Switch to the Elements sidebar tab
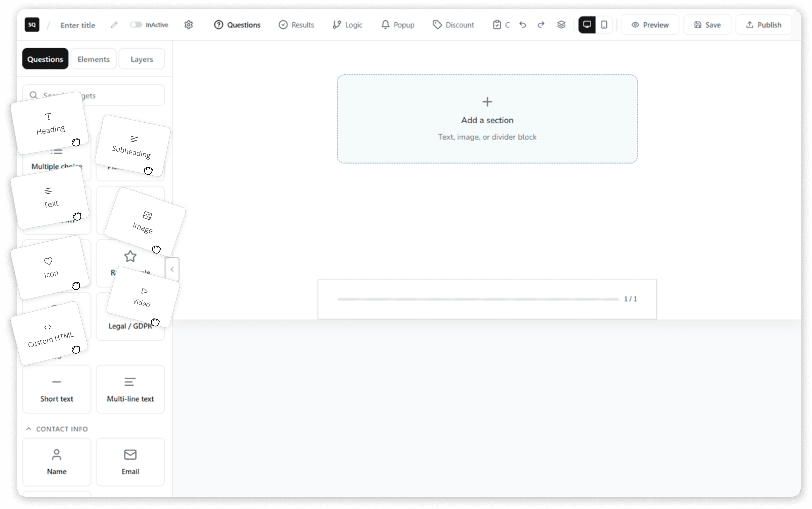The width and height of the screenshot is (812, 509). click(94, 59)
